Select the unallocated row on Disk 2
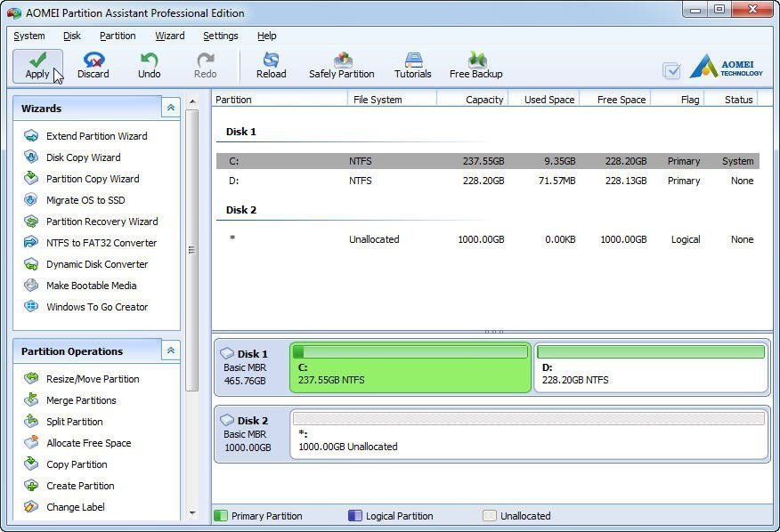This screenshot has height=532, width=780. coord(488,239)
